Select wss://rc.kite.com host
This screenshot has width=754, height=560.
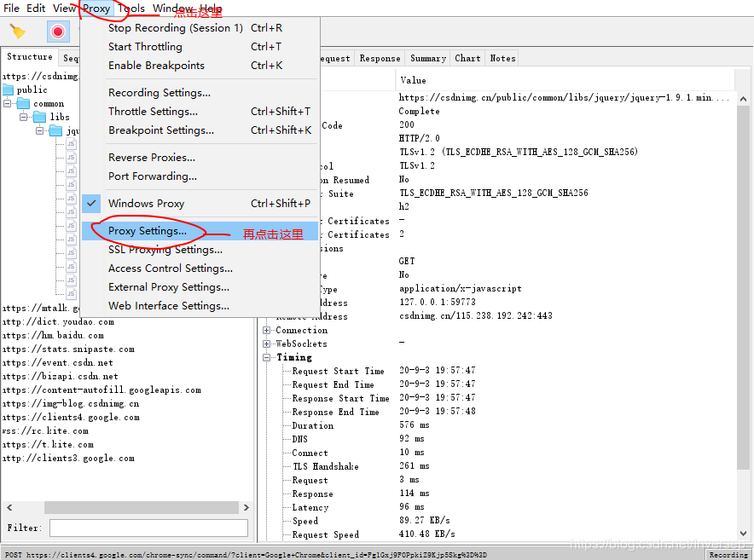(x=46, y=430)
